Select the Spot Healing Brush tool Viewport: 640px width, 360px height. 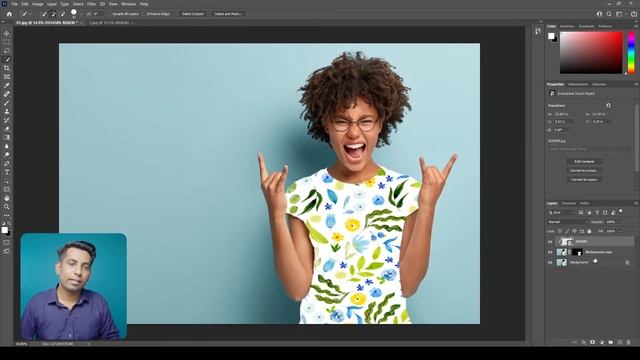point(7,94)
